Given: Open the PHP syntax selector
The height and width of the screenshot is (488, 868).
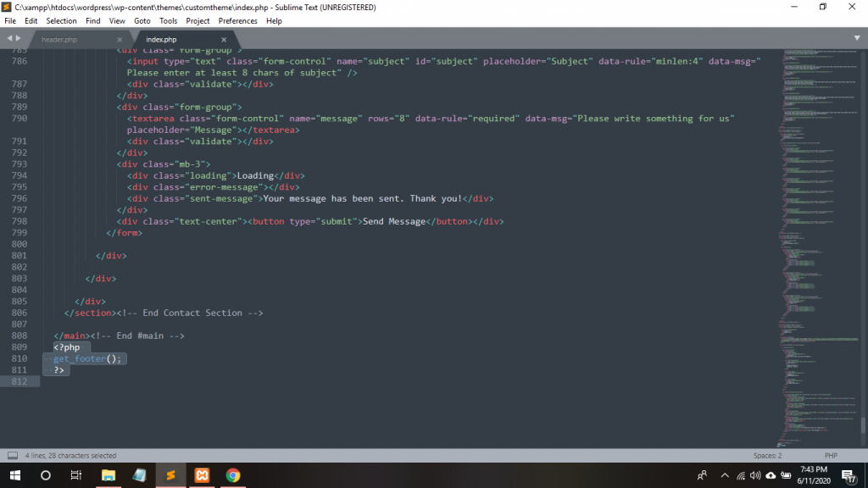Looking at the screenshot, I should point(831,456).
